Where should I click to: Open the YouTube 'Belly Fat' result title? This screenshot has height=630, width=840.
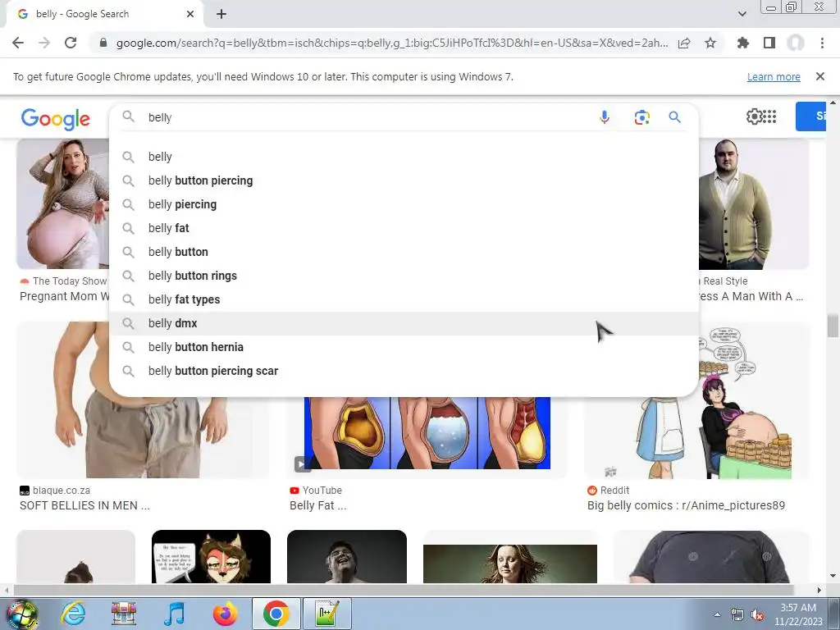(x=317, y=505)
